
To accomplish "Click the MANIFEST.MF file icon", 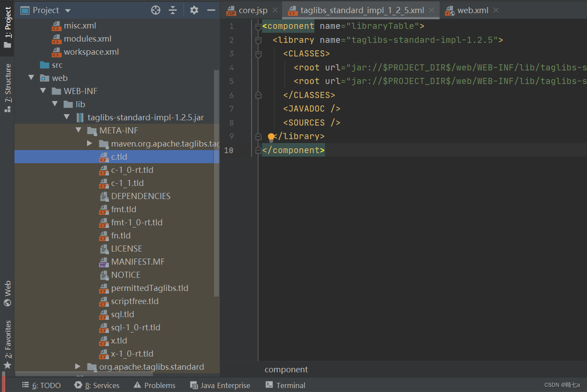I will tap(104, 262).
